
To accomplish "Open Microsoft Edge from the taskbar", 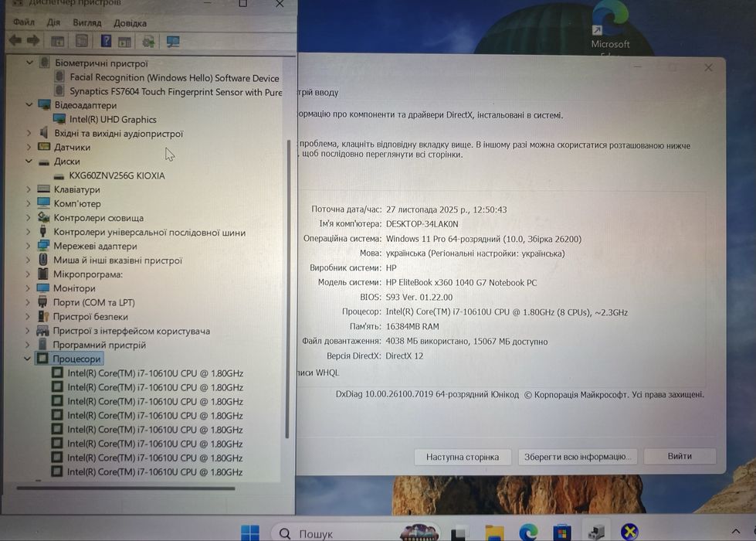I will coord(528,532).
